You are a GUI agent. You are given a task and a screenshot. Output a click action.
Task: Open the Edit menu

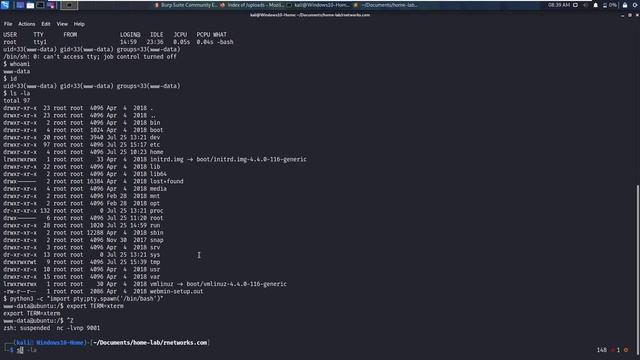point(46,24)
